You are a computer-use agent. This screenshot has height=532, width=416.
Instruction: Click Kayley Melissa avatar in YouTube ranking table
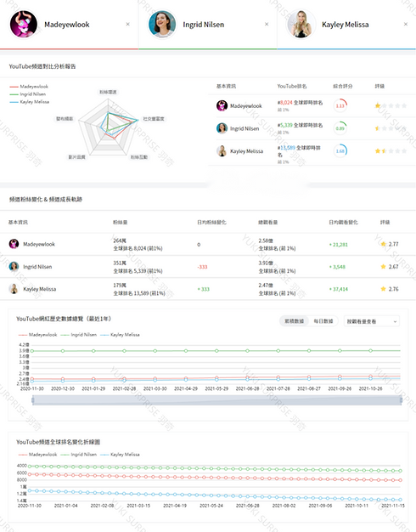[x=222, y=151]
